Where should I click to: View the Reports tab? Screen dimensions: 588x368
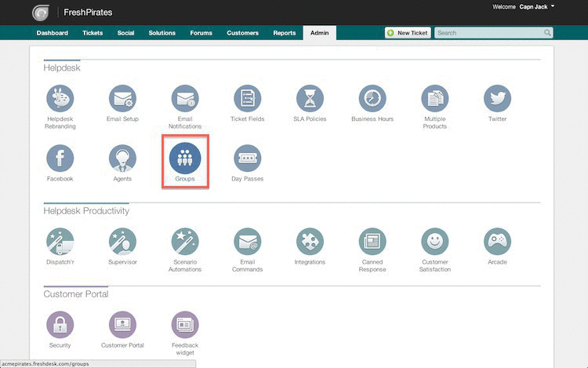pos(285,33)
